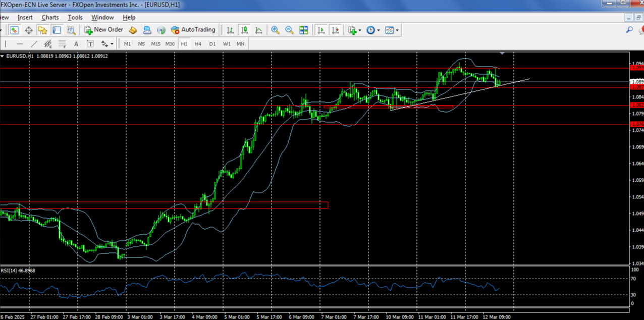
Task: Click the 1.069 price scale value
Action: click(x=637, y=147)
